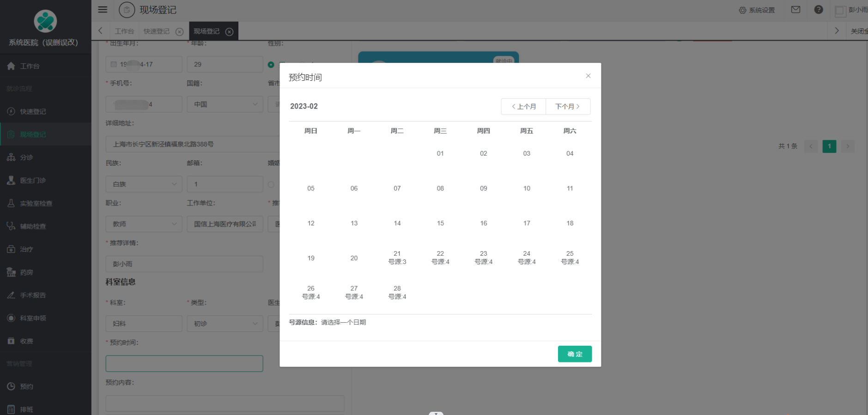Open the 工作台 sidebar home icon
This screenshot has width=868, height=415.
click(x=11, y=66)
